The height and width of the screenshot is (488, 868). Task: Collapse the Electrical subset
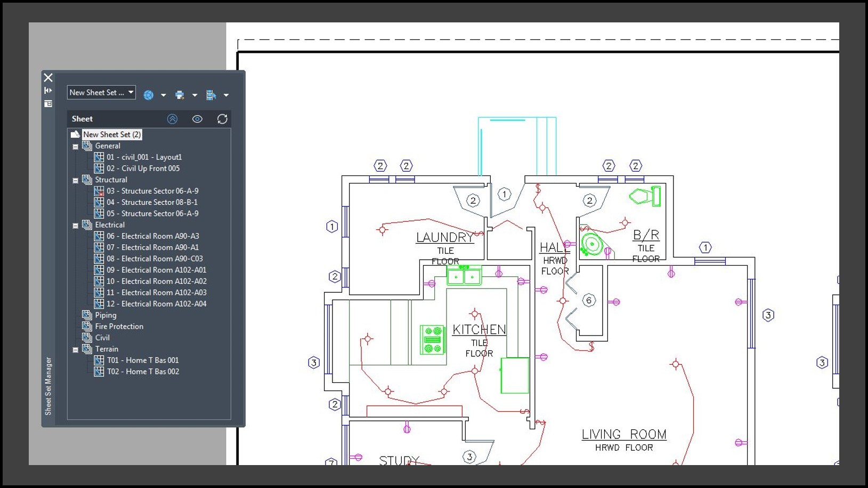pos(76,226)
